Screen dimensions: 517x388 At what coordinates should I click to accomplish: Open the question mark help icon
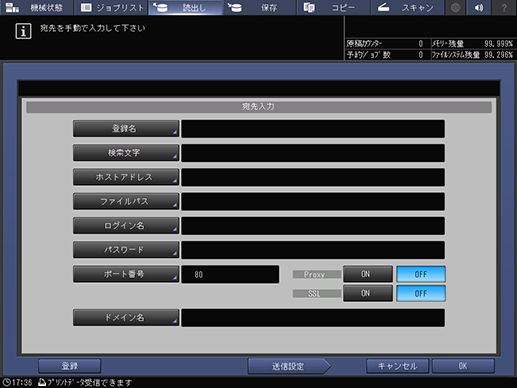point(504,7)
